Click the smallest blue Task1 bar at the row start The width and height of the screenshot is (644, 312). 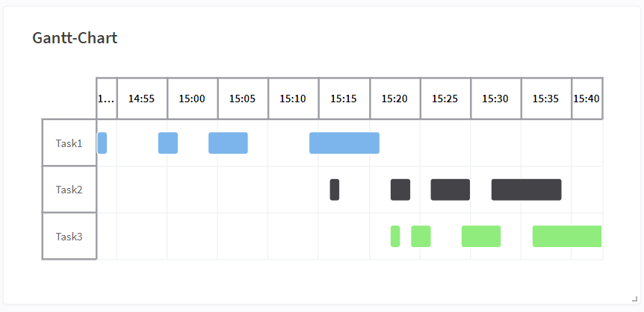click(x=102, y=143)
